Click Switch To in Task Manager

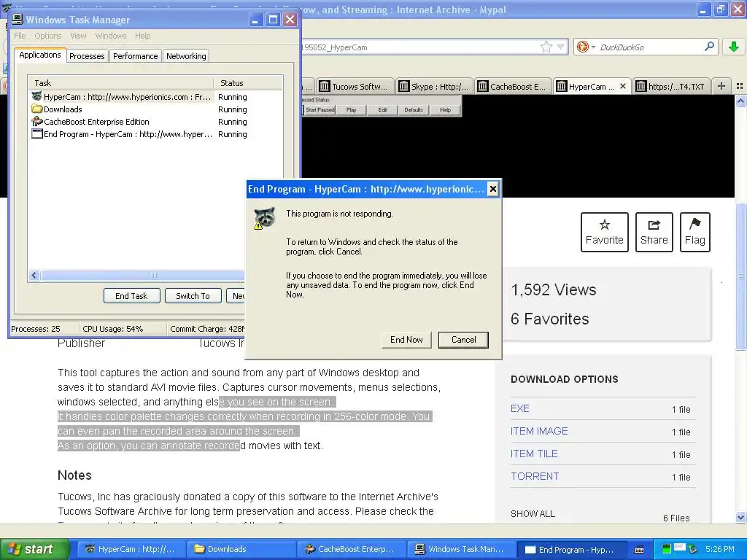[193, 296]
